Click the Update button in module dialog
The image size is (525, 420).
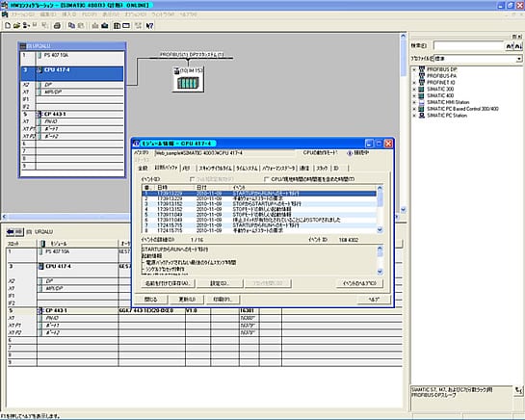tap(187, 299)
